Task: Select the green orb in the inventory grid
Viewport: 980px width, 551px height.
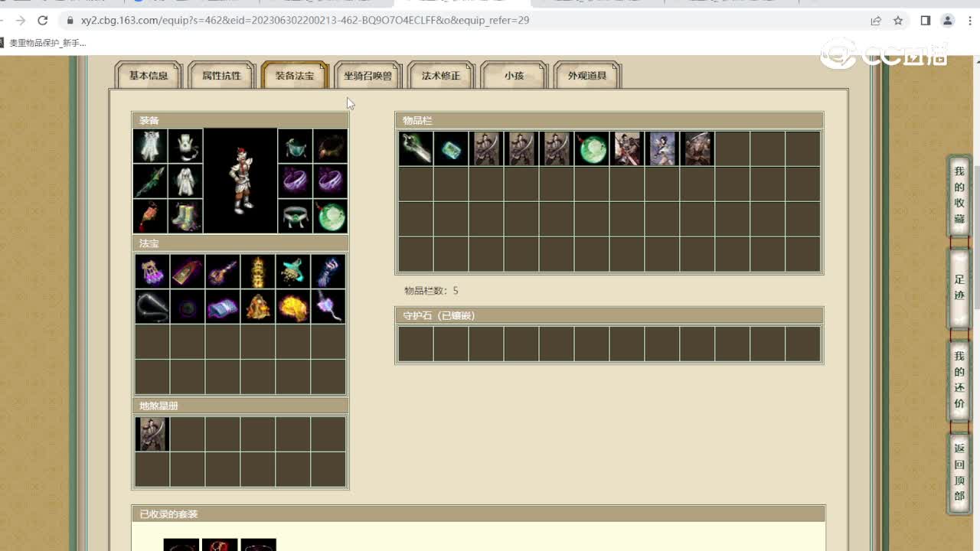Action: 592,148
